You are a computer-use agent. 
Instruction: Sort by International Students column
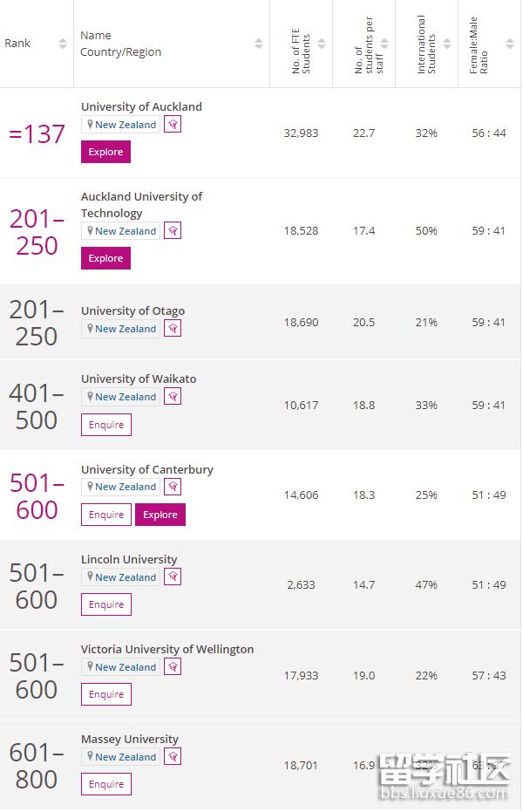coord(447,44)
